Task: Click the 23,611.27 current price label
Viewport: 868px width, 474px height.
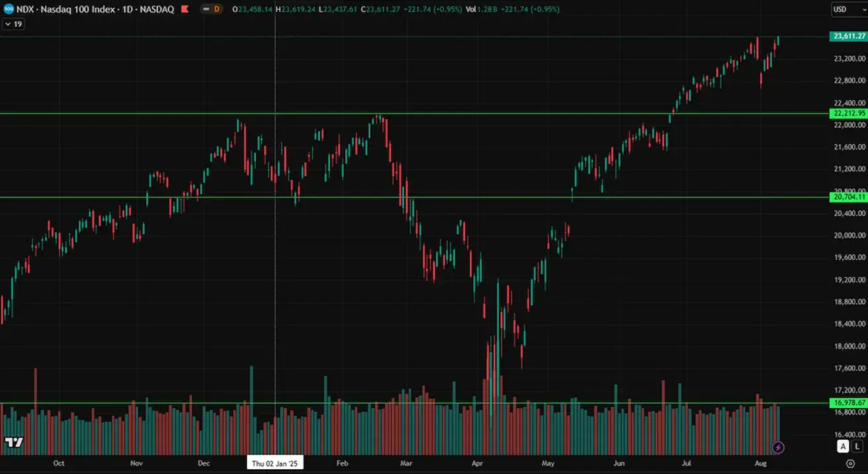Action: coord(847,36)
